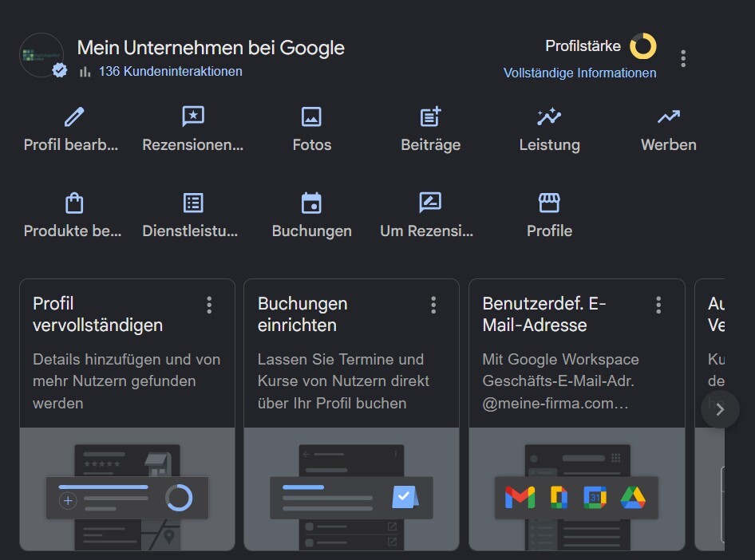Click the Google Docs icon in the Workspace card

[x=559, y=498]
